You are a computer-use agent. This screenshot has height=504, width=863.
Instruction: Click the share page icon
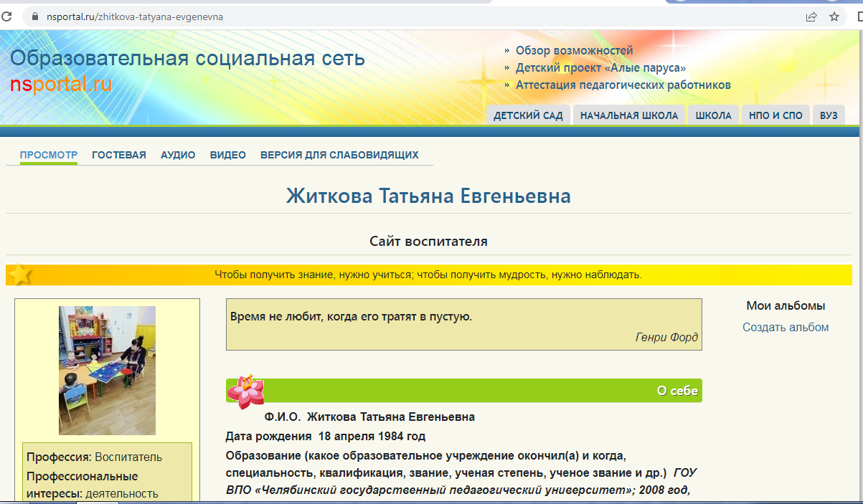coord(811,16)
